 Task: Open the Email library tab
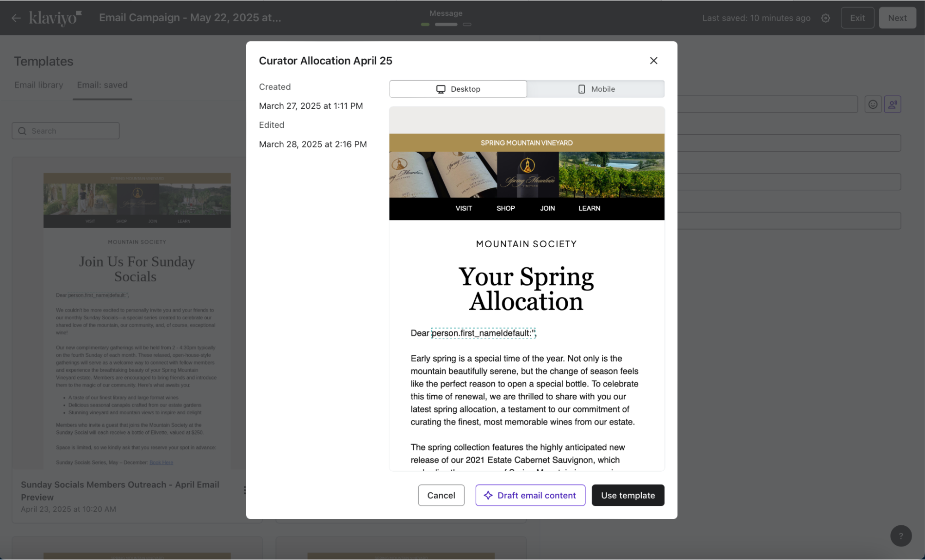point(38,85)
